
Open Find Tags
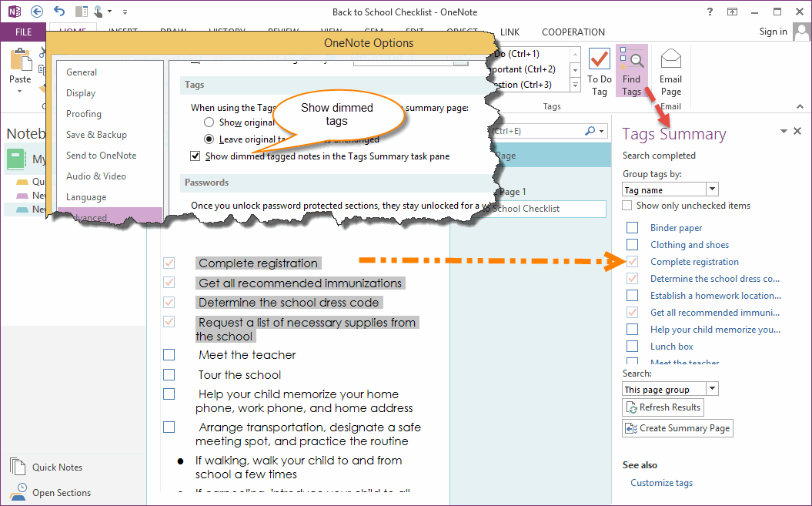(x=631, y=72)
